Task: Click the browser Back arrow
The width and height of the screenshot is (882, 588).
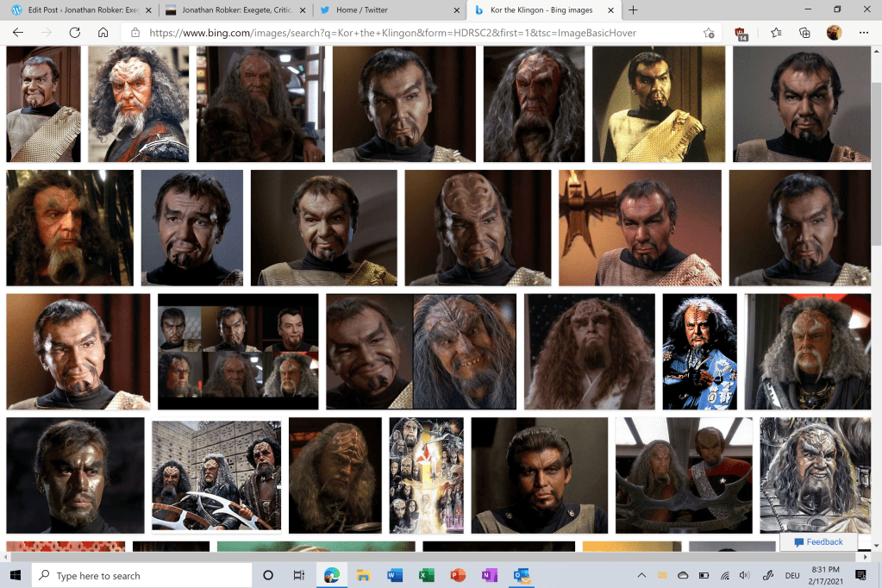Action: tap(18, 33)
